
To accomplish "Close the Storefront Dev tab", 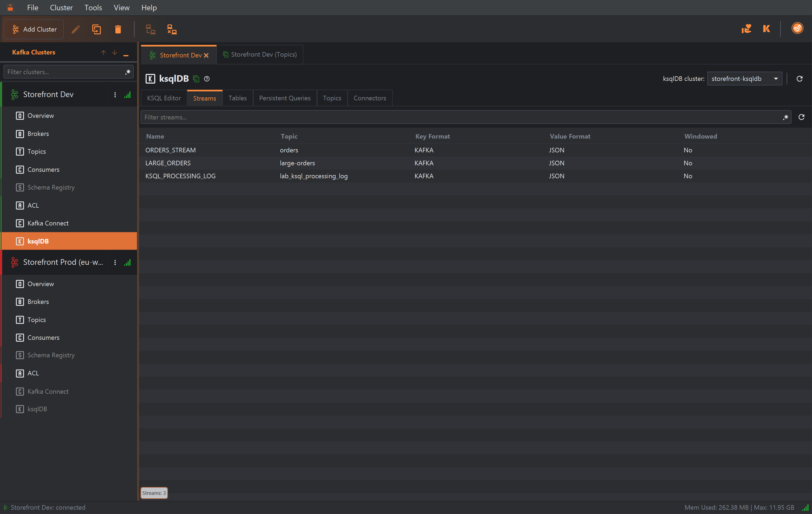I will tap(207, 55).
